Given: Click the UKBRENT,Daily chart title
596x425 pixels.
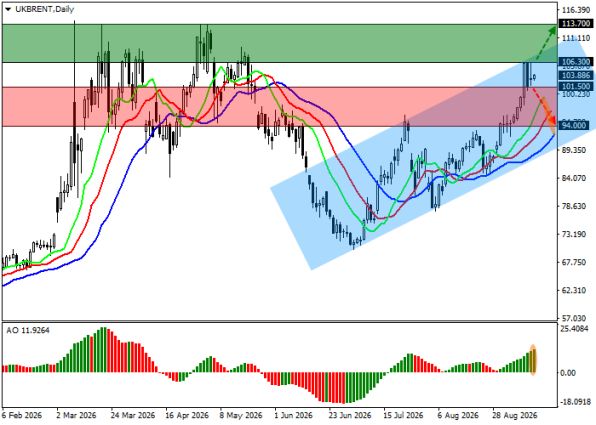Looking at the screenshot, I should (44, 9).
